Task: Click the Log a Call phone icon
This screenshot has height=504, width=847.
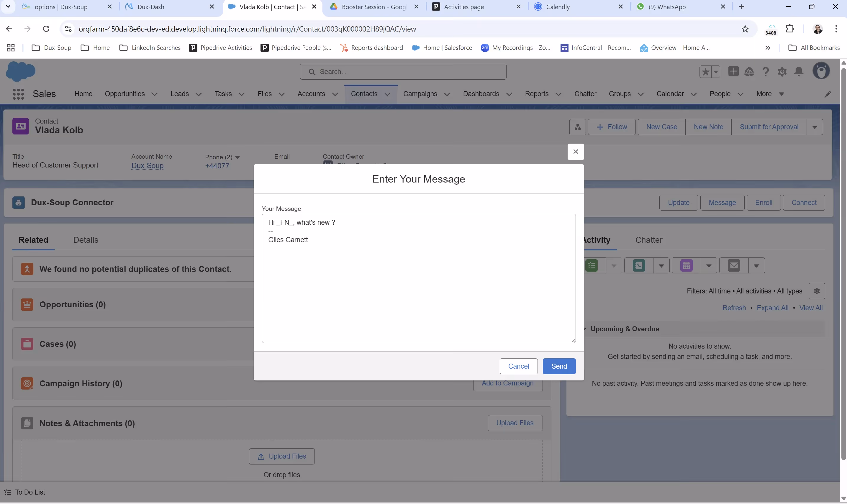Action: coord(639,266)
